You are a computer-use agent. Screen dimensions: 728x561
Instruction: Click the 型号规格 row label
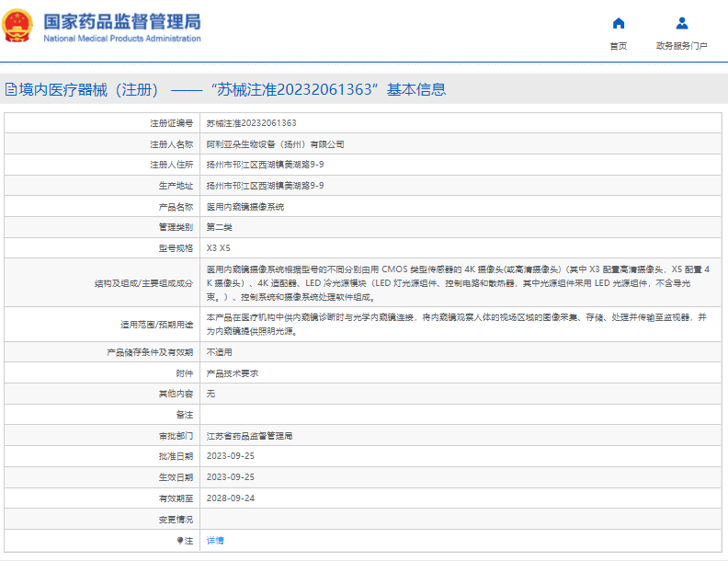176,248
